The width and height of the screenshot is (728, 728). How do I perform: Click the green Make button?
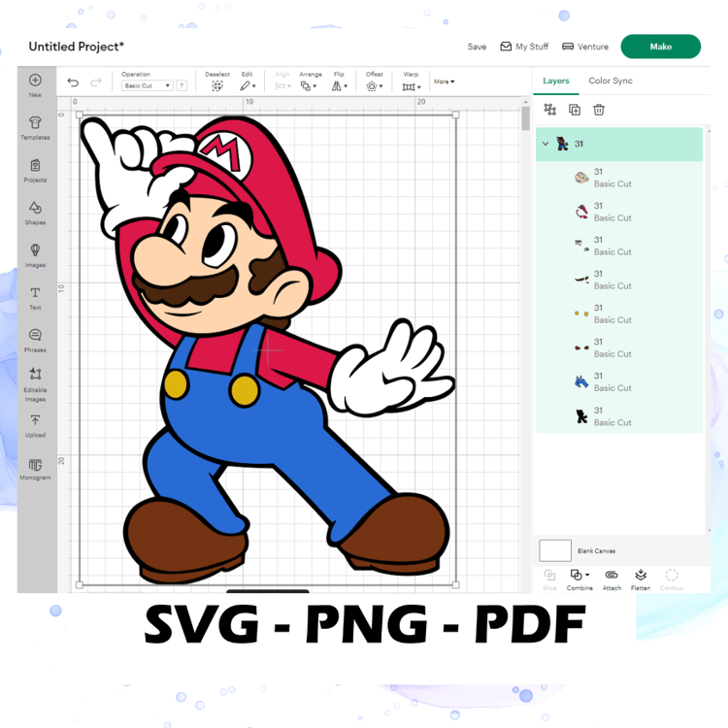660,47
